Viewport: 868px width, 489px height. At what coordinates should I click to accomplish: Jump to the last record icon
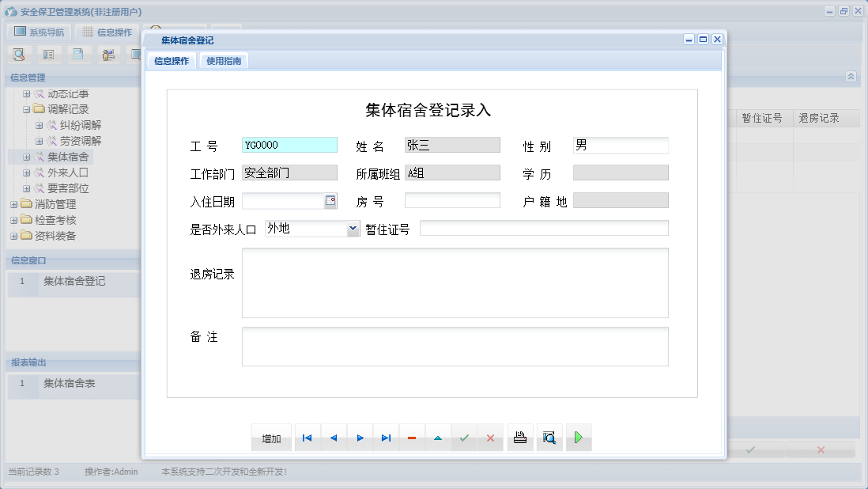click(x=386, y=436)
